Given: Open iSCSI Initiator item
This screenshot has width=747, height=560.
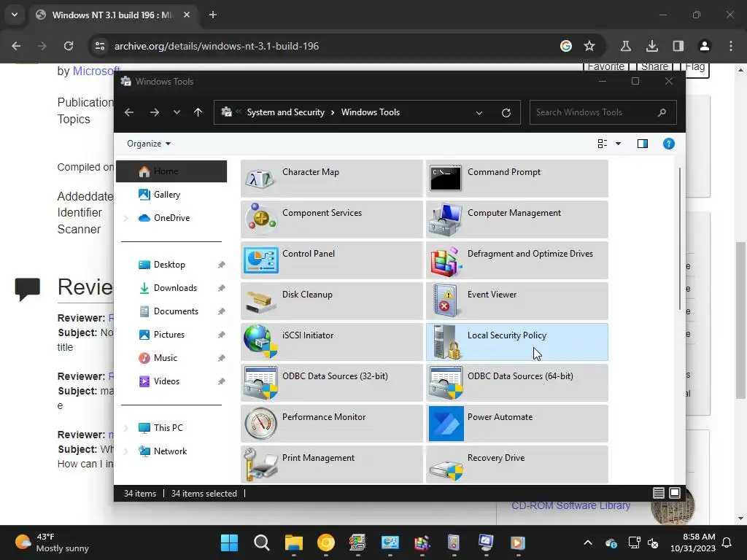Looking at the screenshot, I should tap(332, 342).
